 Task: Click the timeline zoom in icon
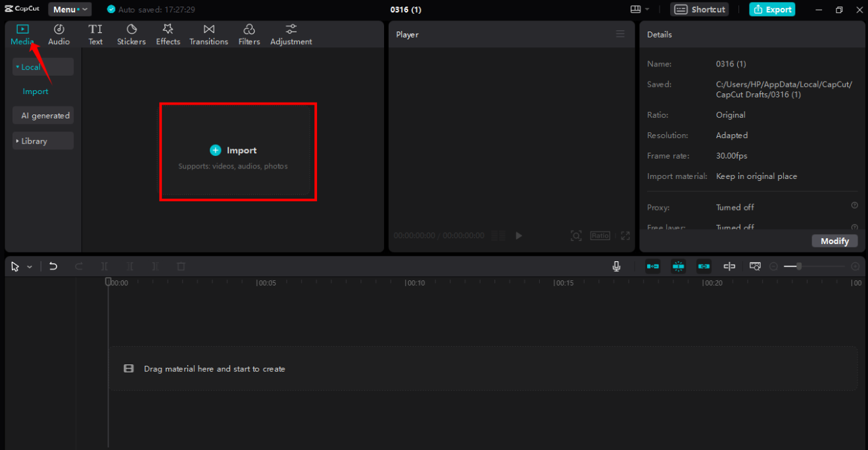click(855, 266)
